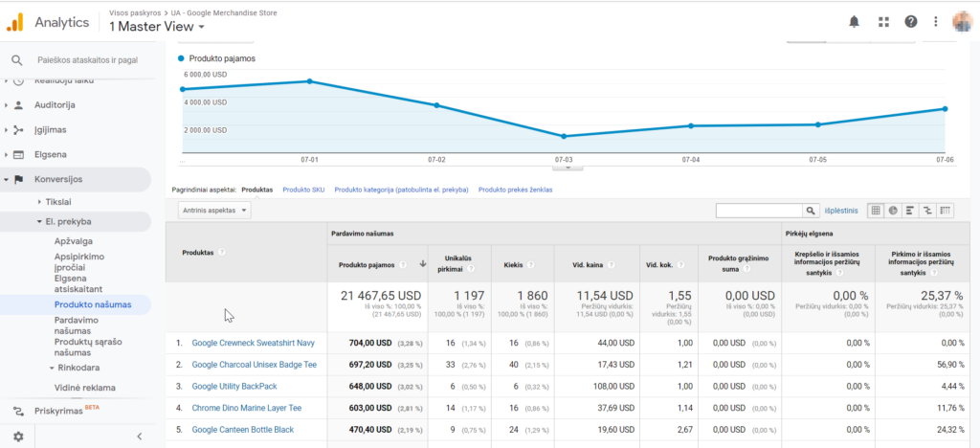Open the Google apps grid icon

[883, 22]
